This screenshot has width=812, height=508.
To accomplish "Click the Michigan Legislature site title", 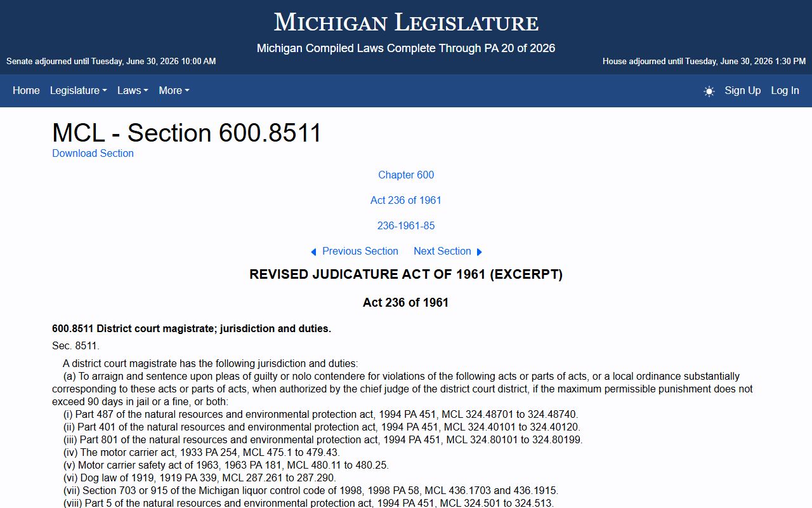I will tap(406, 22).
